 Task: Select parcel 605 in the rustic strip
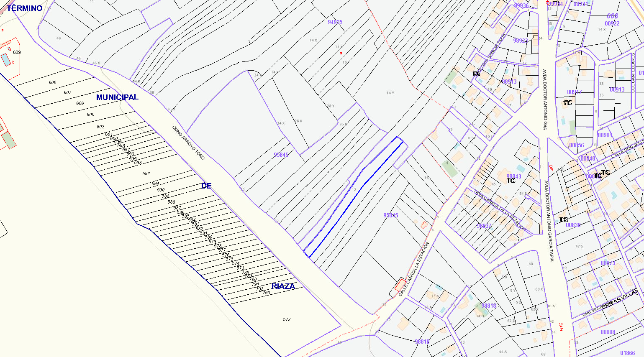point(90,115)
